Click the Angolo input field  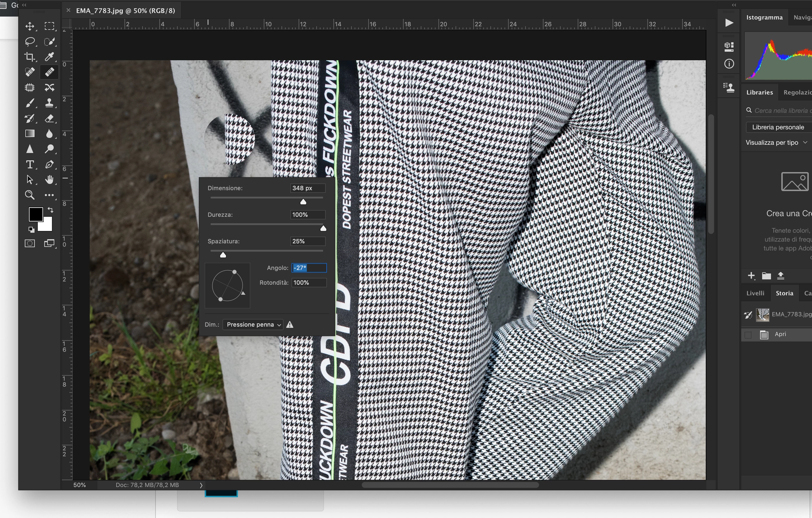pyautogui.click(x=309, y=268)
